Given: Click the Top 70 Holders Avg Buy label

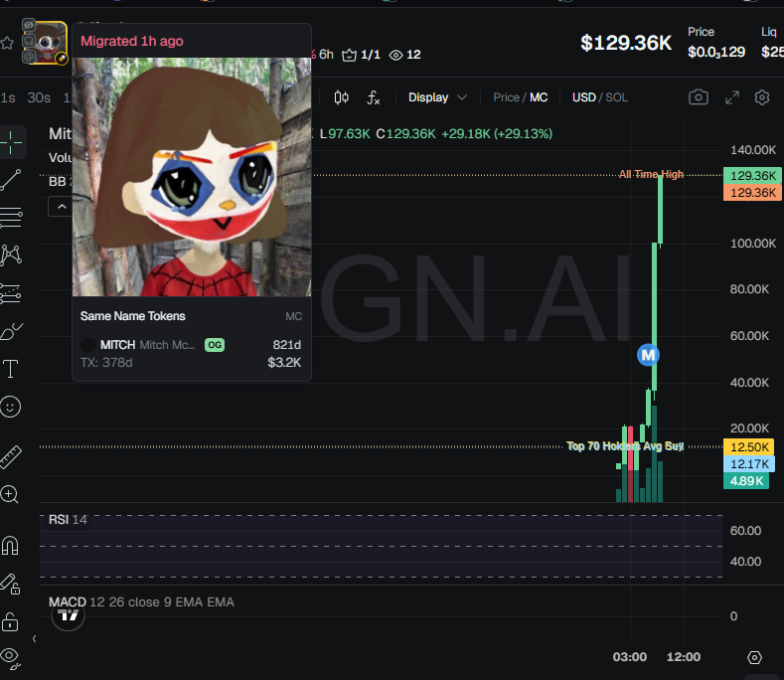Looking at the screenshot, I should (624, 445).
